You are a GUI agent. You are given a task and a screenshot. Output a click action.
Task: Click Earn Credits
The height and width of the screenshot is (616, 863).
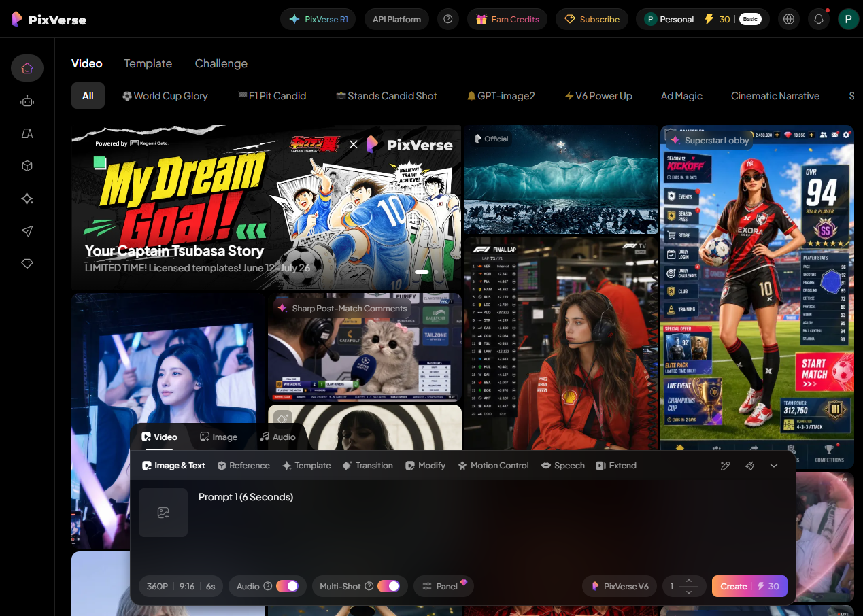pos(507,19)
